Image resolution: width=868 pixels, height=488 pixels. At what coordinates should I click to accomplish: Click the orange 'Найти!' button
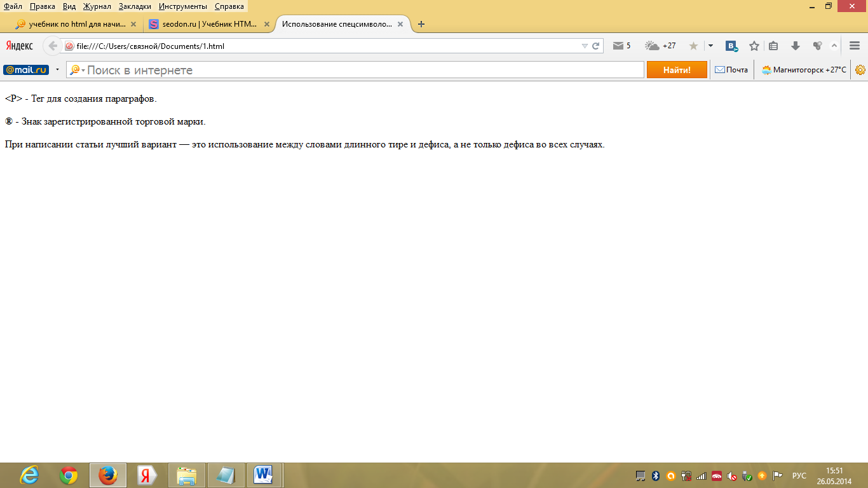click(677, 70)
